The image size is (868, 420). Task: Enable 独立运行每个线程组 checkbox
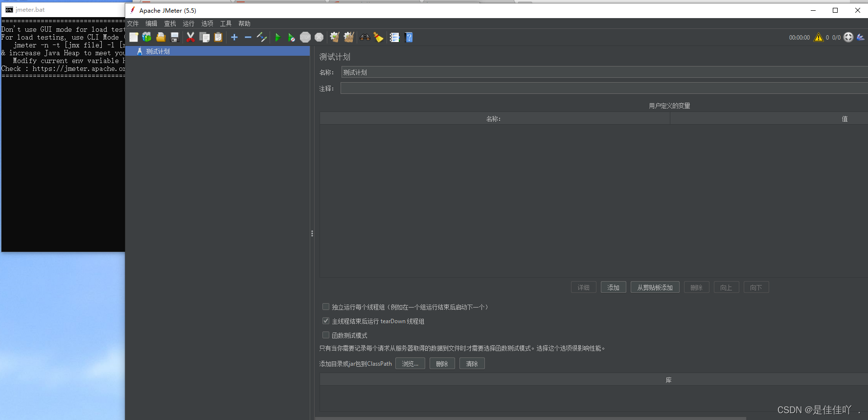pos(326,307)
